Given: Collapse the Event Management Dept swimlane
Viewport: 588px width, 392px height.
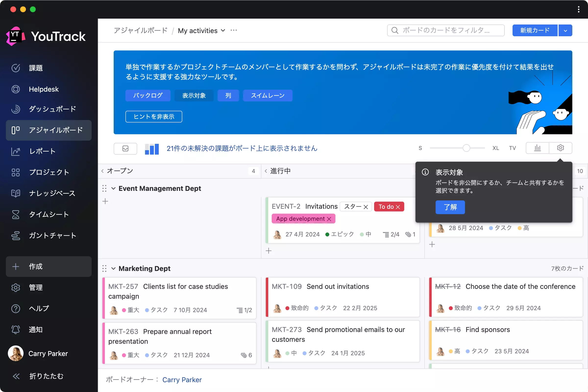Looking at the screenshot, I should (113, 188).
